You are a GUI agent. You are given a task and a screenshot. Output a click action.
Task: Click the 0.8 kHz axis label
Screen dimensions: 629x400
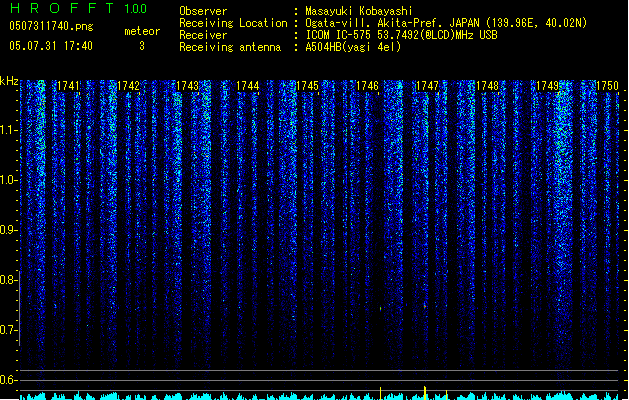8,280
